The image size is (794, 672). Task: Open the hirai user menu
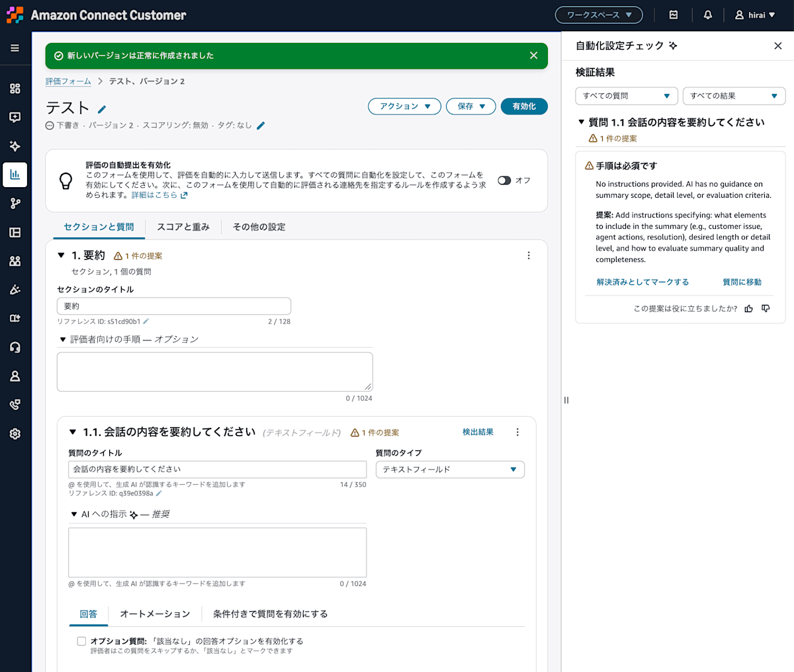(755, 15)
